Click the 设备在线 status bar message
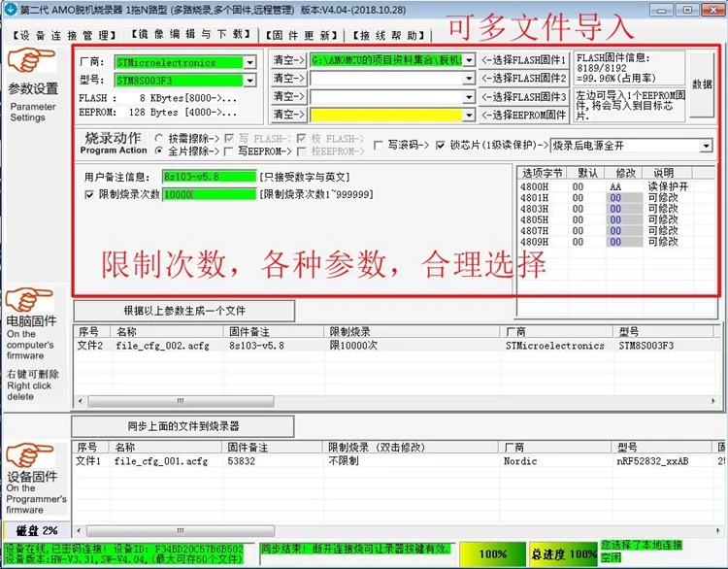Screen dimensions: 728x569 tap(124, 554)
